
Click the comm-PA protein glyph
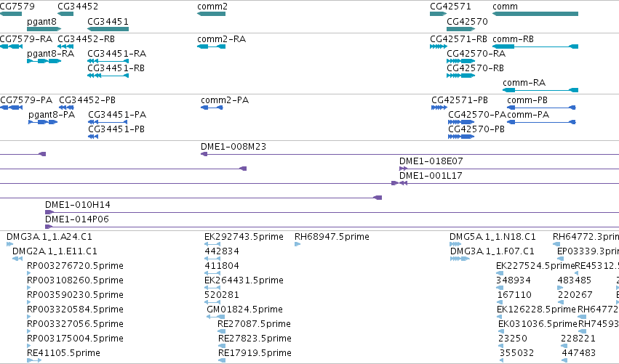pos(541,122)
